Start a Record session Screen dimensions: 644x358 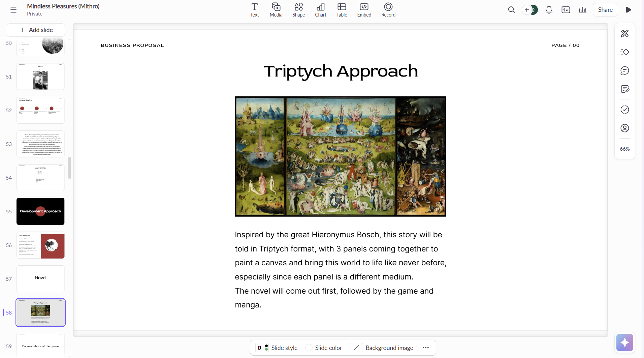click(x=388, y=10)
